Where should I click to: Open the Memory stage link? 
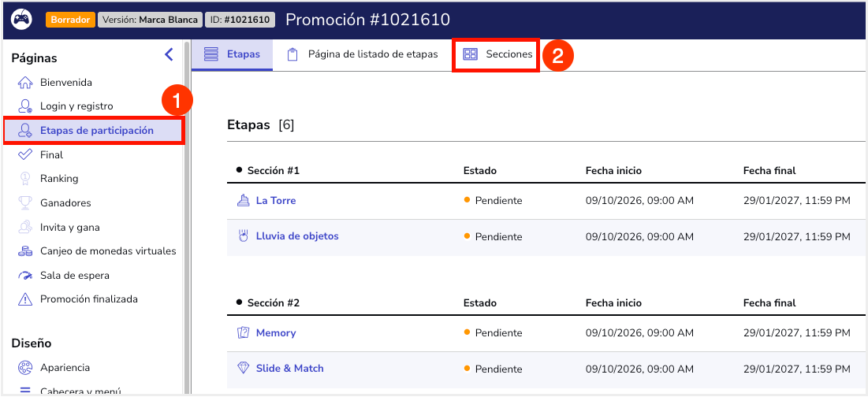(x=276, y=333)
